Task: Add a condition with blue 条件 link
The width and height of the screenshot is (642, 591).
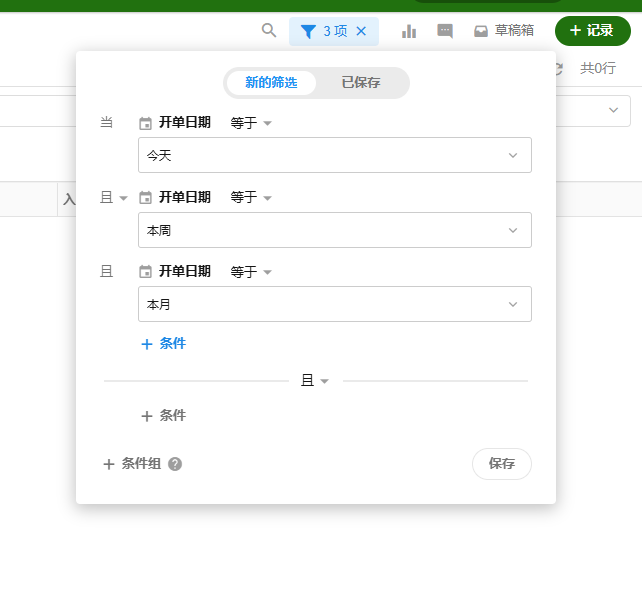Action: click(163, 344)
